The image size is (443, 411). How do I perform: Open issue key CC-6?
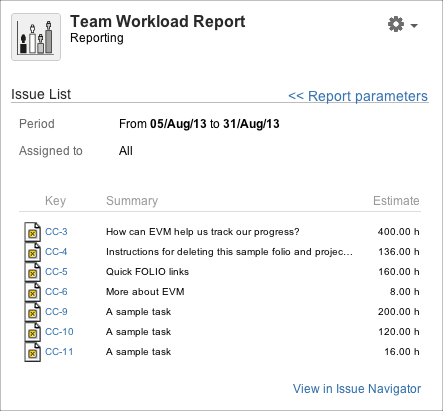[x=56, y=292]
